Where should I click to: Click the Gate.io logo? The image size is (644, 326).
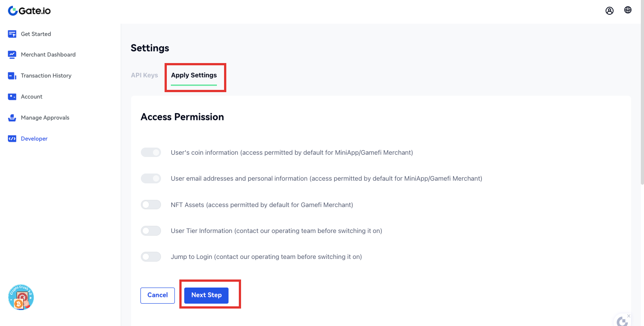(30, 11)
